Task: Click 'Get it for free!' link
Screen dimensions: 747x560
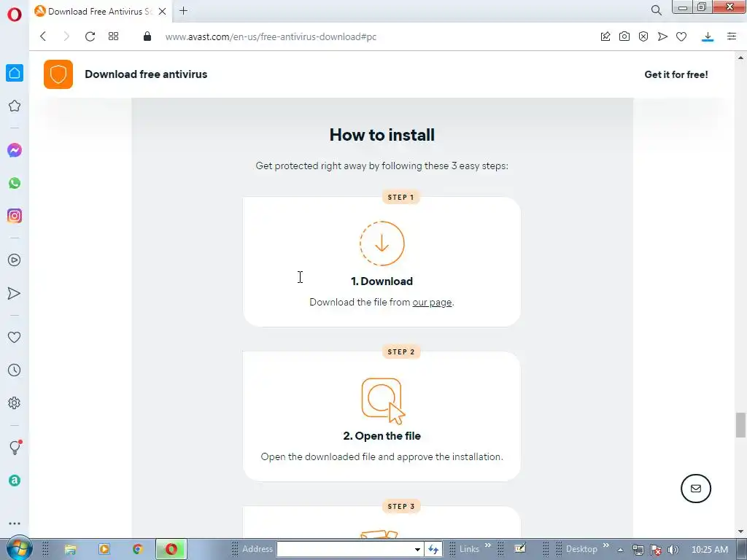Action: click(x=676, y=74)
